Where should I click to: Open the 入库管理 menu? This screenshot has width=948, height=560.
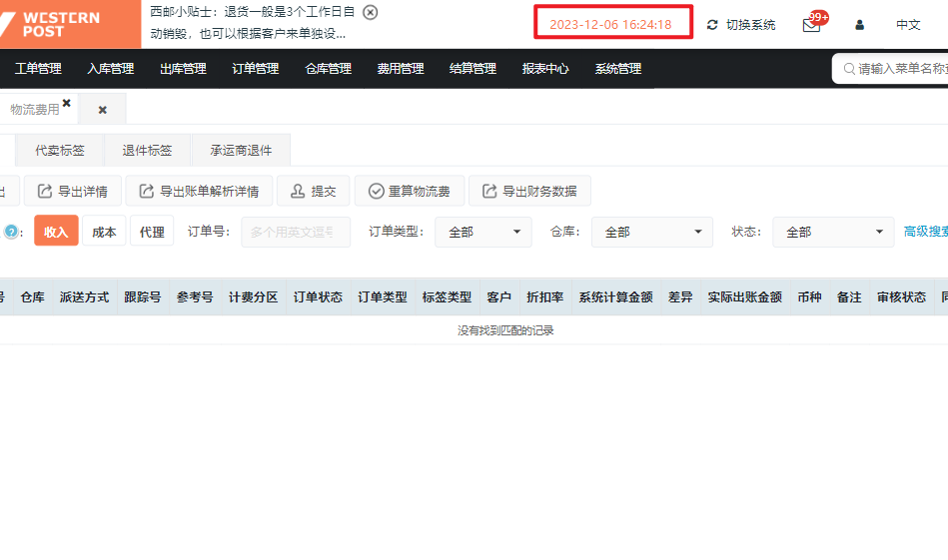[x=111, y=69]
